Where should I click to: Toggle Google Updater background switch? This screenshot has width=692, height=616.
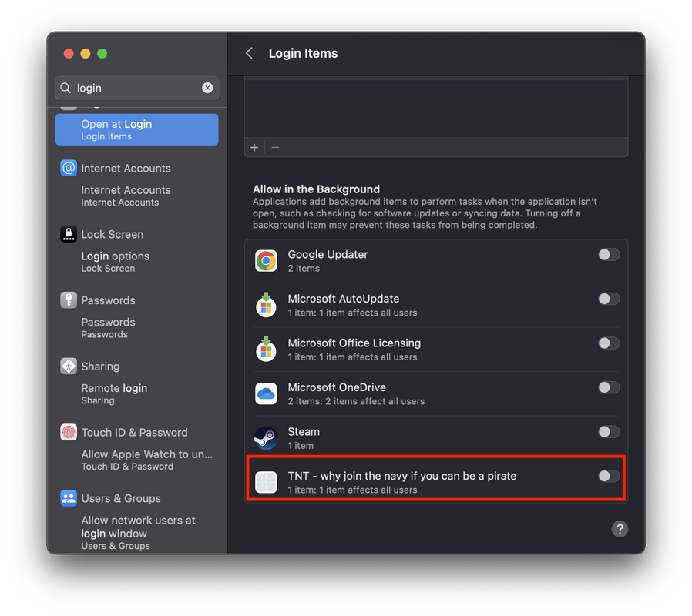(609, 254)
